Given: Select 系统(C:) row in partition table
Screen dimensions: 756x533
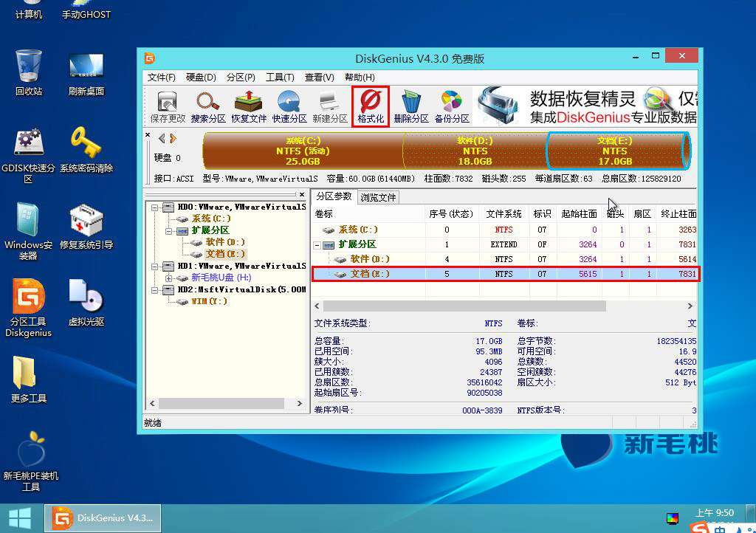Looking at the screenshot, I should (505, 230).
